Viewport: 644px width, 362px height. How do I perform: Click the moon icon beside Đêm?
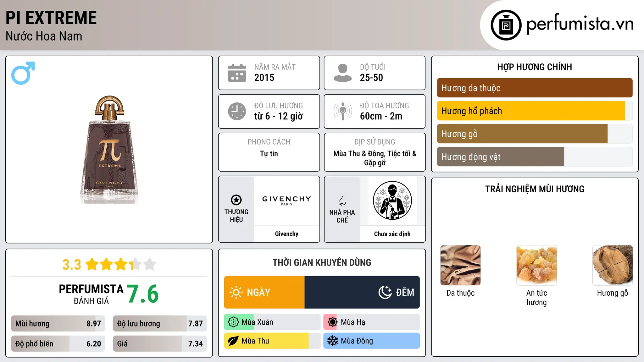point(385,292)
